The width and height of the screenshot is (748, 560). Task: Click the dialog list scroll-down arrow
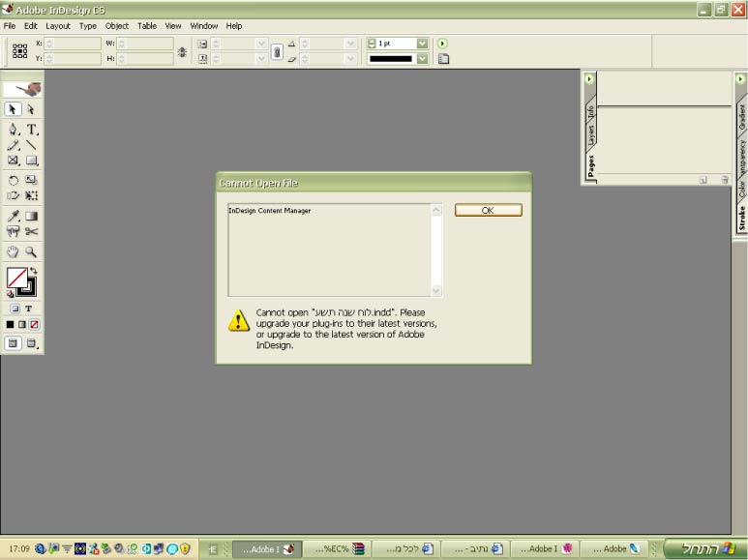436,290
